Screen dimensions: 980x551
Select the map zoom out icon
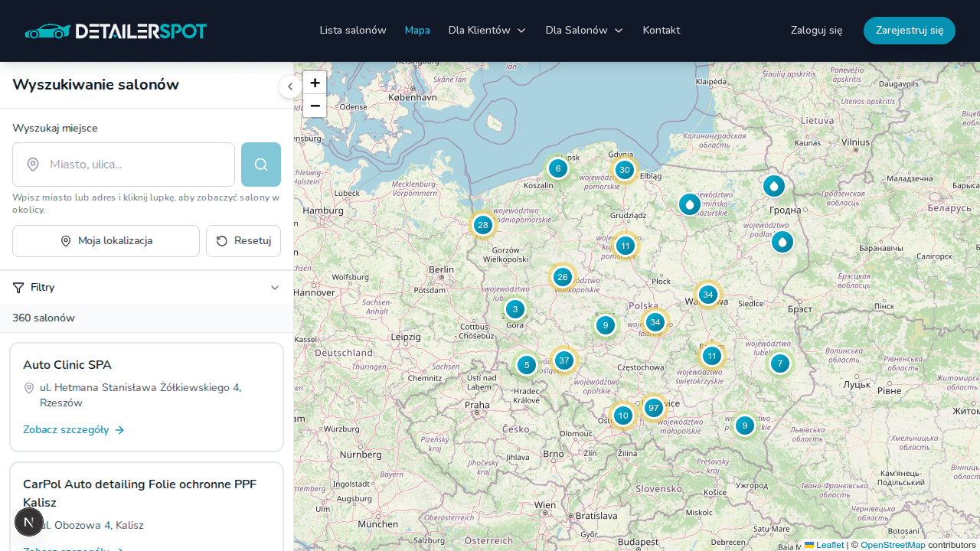315,106
